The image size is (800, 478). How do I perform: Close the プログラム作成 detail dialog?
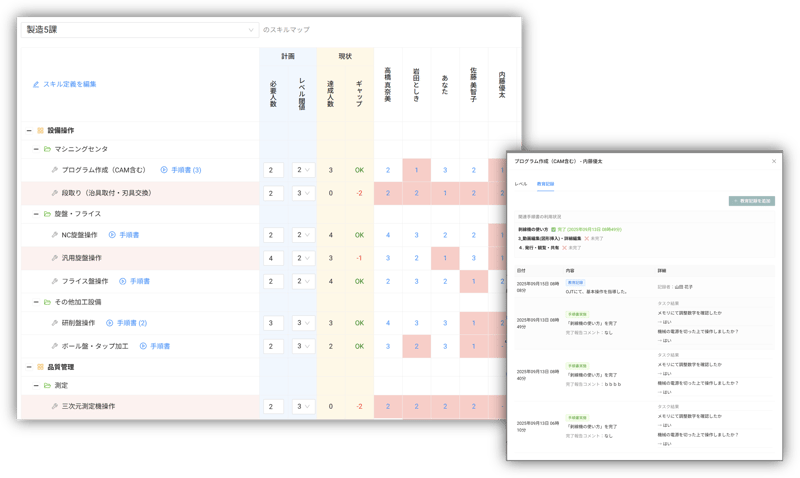[x=773, y=160]
